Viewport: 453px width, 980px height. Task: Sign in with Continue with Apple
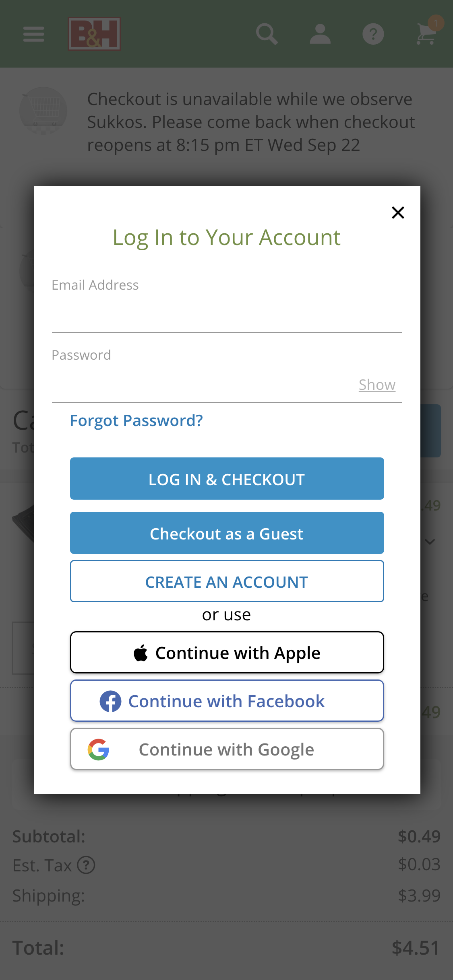[x=227, y=653]
